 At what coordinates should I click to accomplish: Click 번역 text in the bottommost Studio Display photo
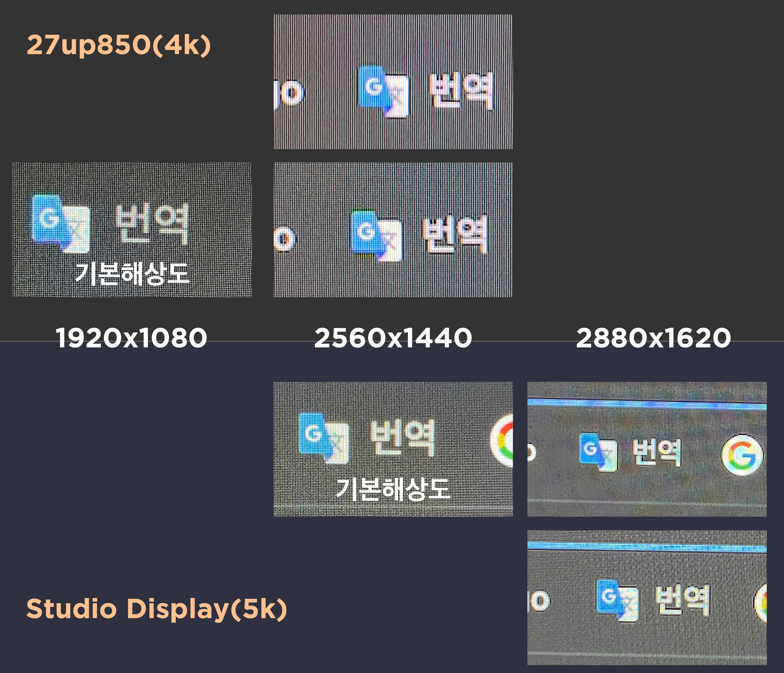pos(682,600)
